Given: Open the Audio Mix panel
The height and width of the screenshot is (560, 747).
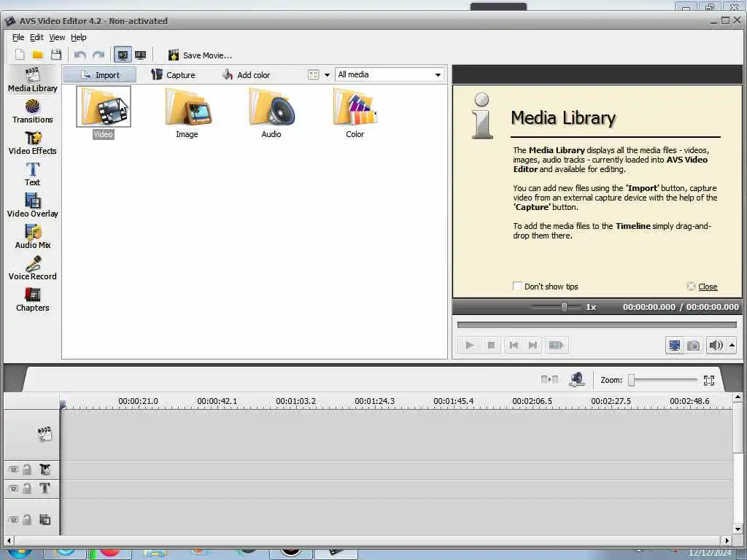Looking at the screenshot, I should [32, 237].
